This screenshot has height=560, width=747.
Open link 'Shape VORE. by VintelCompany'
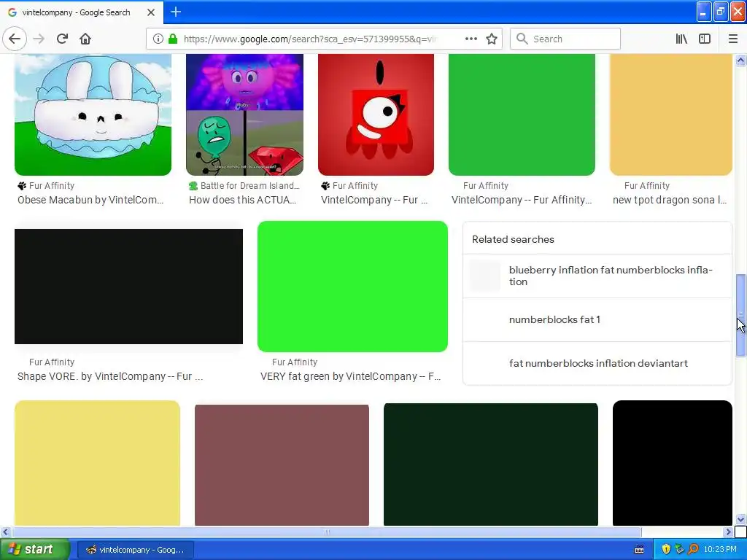coord(110,376)
